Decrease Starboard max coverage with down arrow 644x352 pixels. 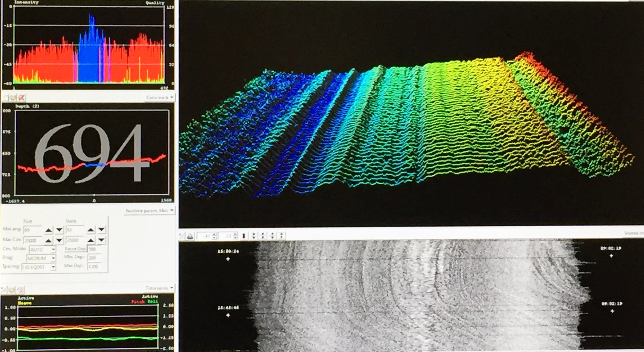tap(101, 240)
